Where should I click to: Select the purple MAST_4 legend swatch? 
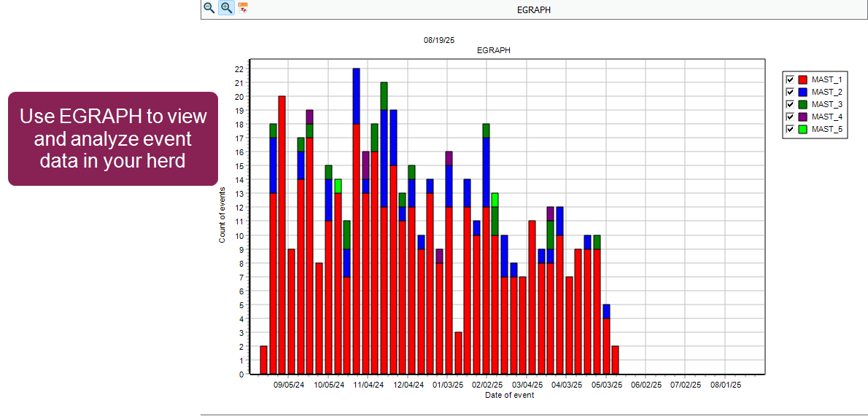click(803, 117)
